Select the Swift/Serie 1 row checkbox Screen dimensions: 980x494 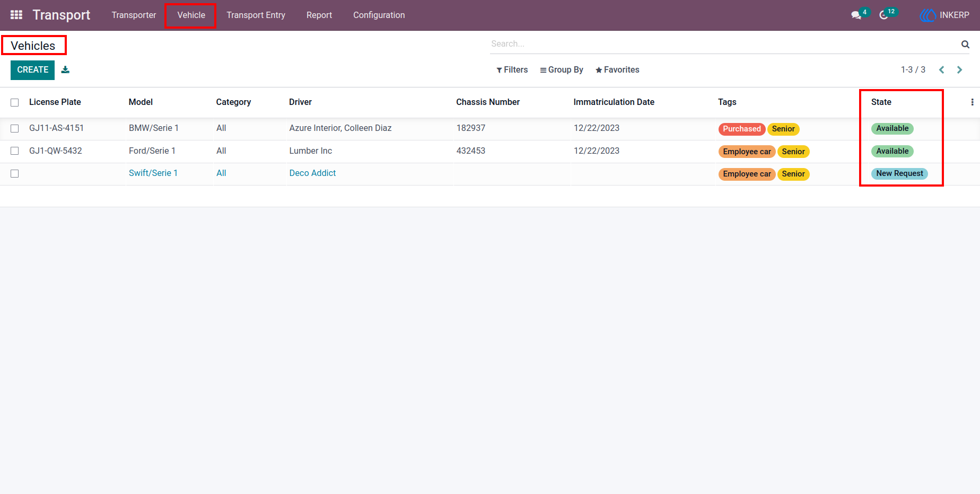pos(15,173)
